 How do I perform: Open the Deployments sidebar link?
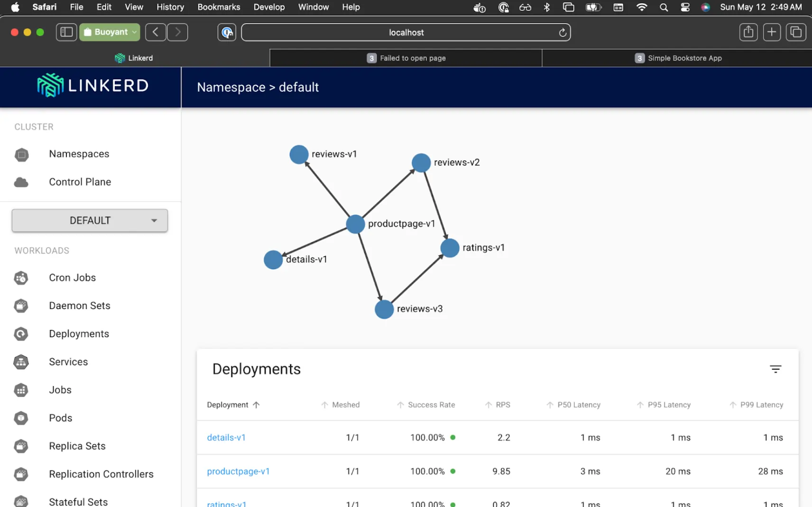point(79,334)
